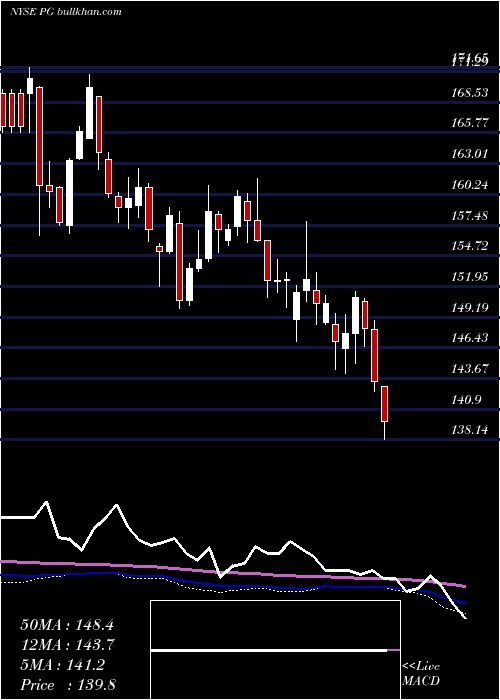Click the 168.53 price axis label
This screenshot has width=500, height=700.
(471, 93)
